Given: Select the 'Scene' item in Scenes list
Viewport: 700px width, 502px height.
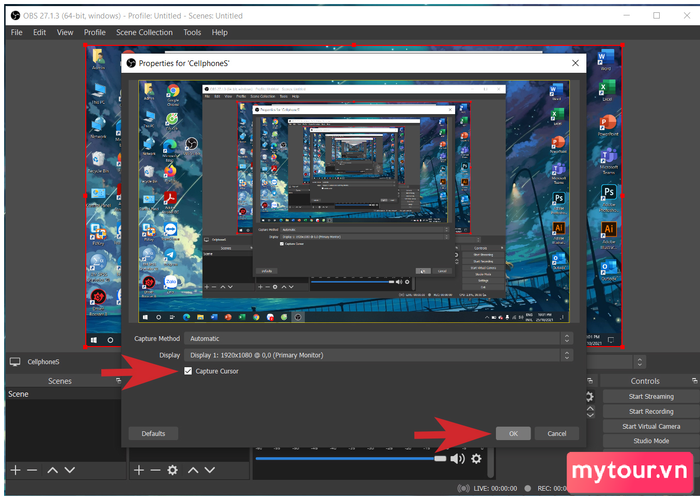Looking at the screenshot, I should click(x=63, y=394).
